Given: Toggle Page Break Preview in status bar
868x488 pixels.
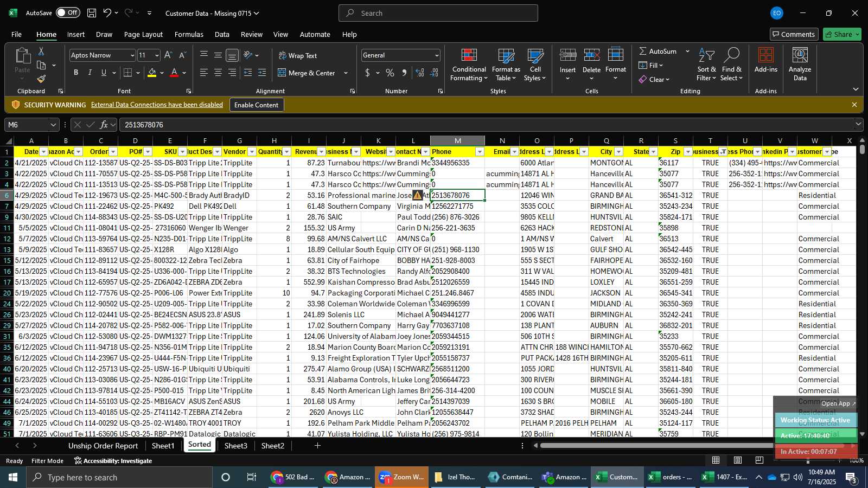Looking at the screenshot, I should [759, 460].
